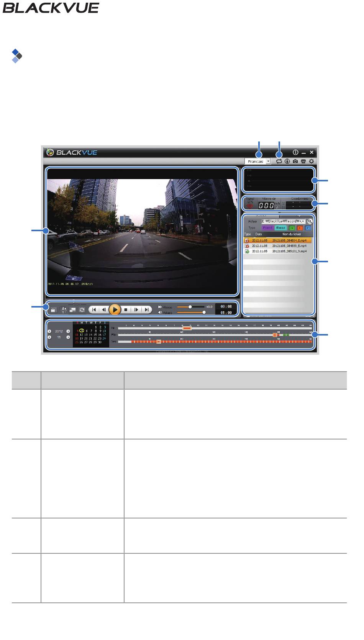Click the Type column header
Screen dimensions: 364x640
[x=248, y=234]
